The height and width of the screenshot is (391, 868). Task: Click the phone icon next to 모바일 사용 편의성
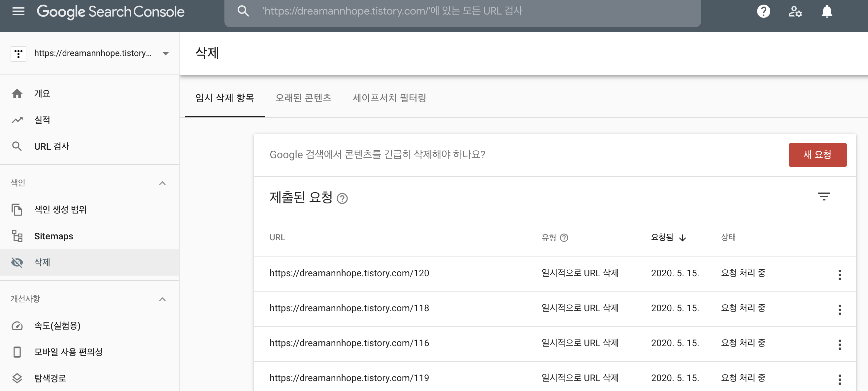(x=17, y=352)
